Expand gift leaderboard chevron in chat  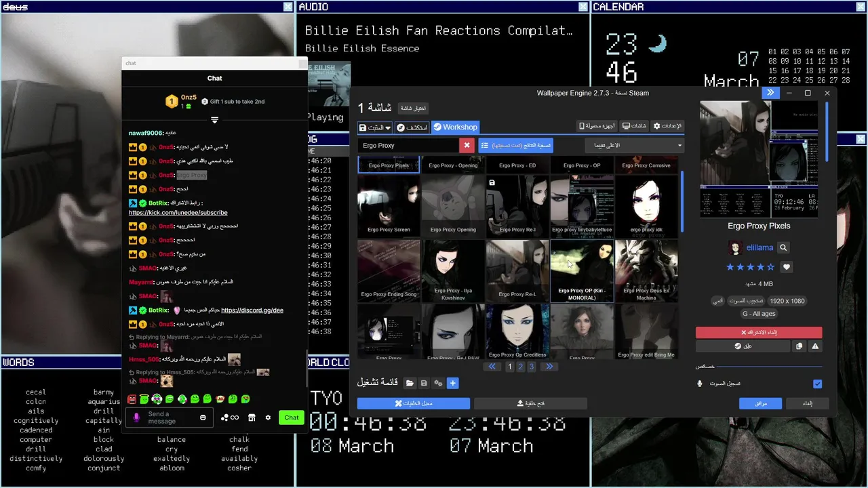click(x=214, y=120)
